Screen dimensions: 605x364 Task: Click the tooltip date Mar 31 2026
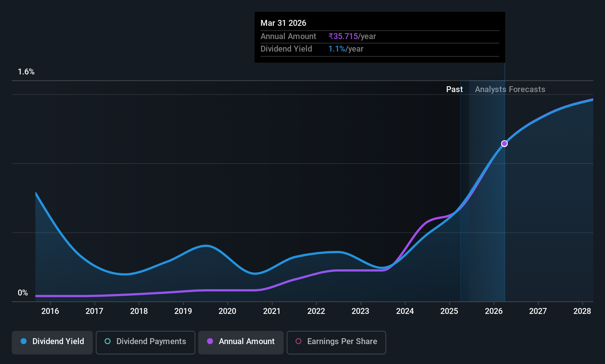(283, 23)
